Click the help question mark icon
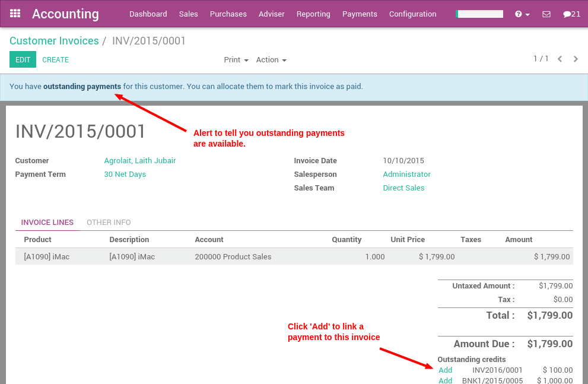Screen dimensions: 588x384 pos(517,13)
